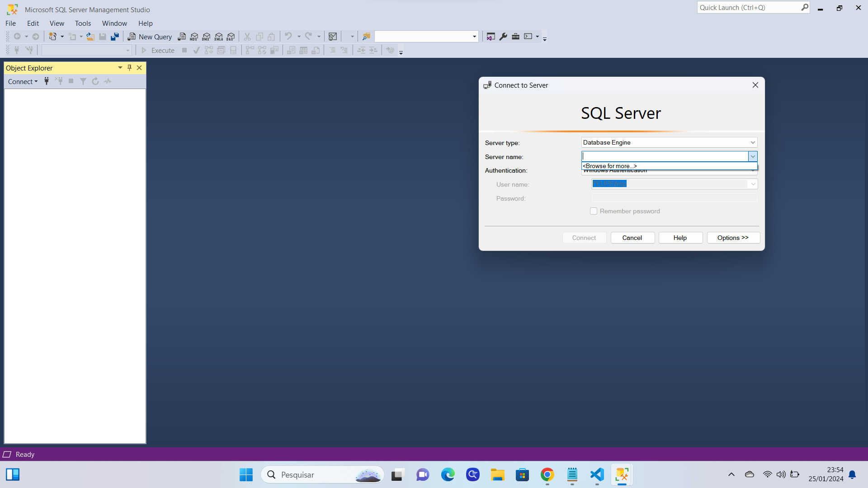
Task: Expand the Server type dropdown
Action: 753,142
